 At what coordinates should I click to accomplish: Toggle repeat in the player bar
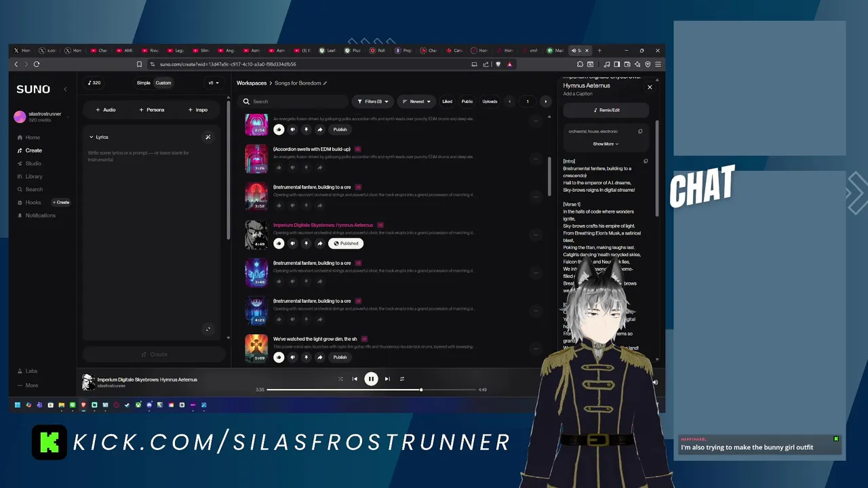(x=402, y=379)
